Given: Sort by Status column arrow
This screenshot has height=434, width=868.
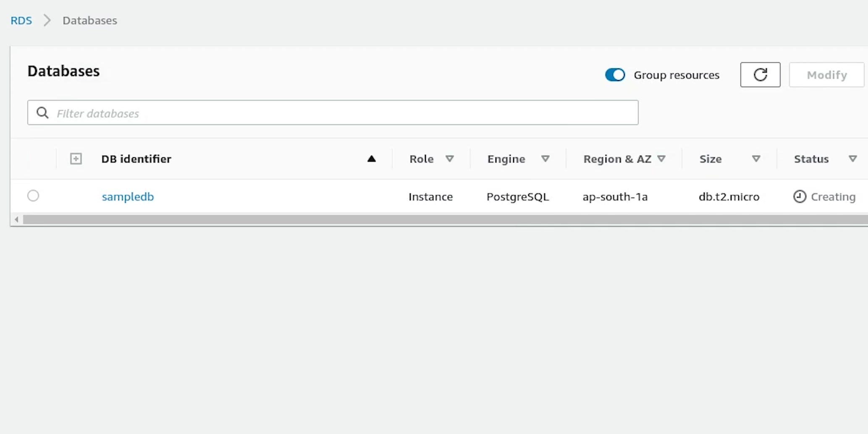Looking at the screenshot, I should pyautogui.click(x=852, y=159).
